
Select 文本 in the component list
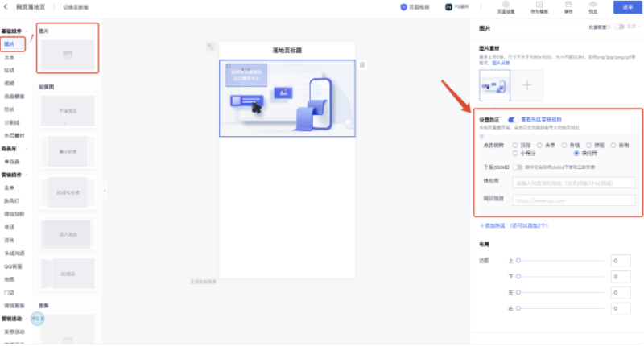9,57
